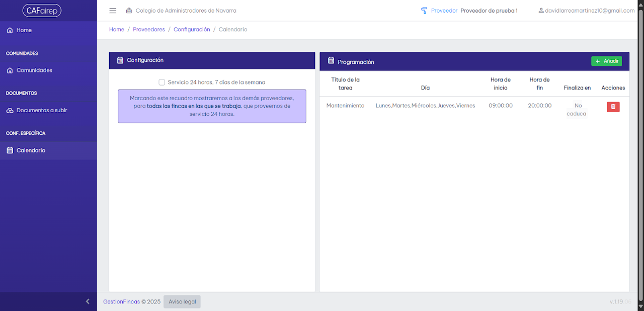Click the red trash delete icon

[613, 107]
